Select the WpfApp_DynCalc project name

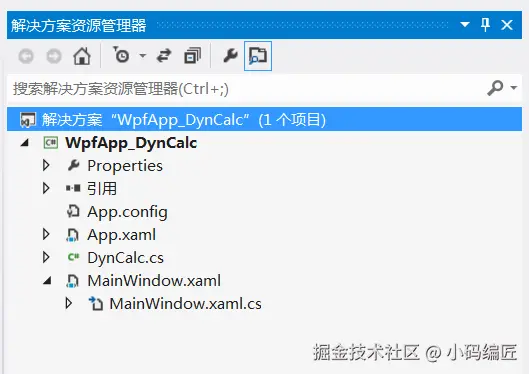pos(131,143)
